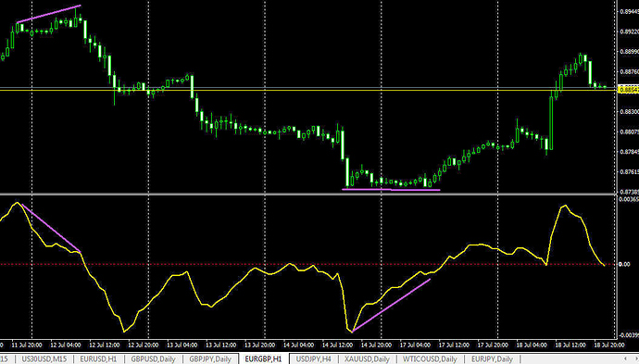The height and width of the screenshot is (364, 639).
Task: Click the price scale label starting 0.8761
Action: (629, 172)
